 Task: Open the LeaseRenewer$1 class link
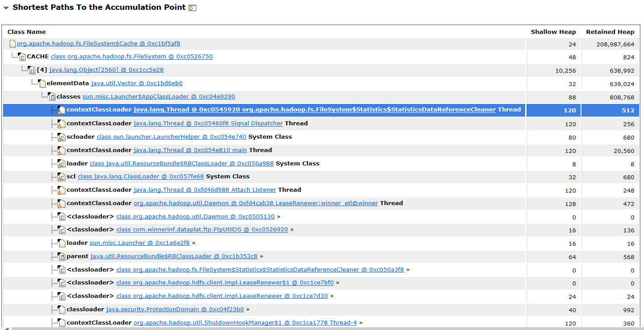coord(225,283)
